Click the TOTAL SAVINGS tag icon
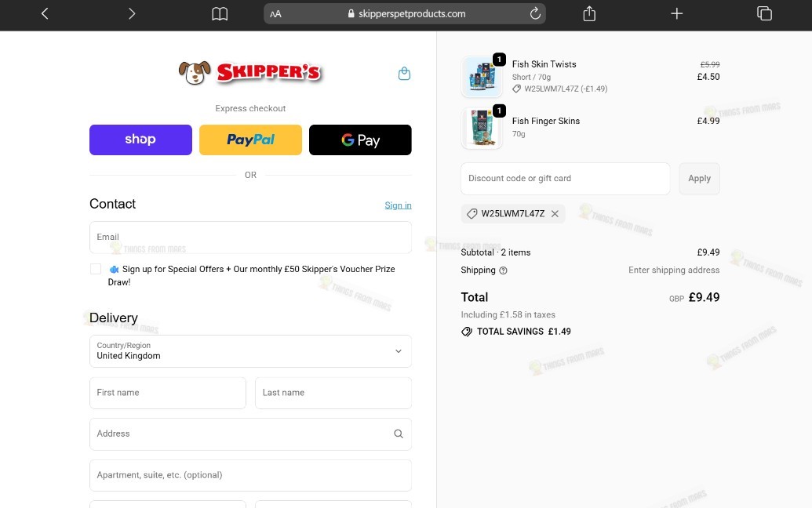The image size is (812, 508). (x=467, y=332)
